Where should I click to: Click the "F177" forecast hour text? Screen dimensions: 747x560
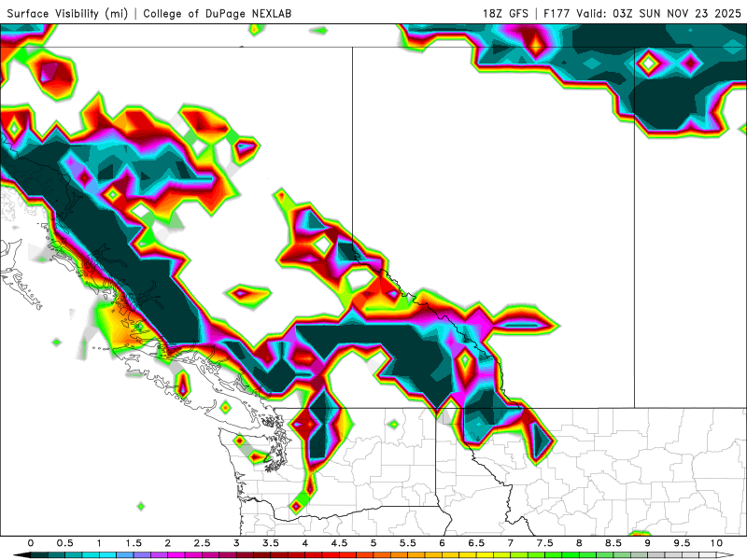click(557, 13)
